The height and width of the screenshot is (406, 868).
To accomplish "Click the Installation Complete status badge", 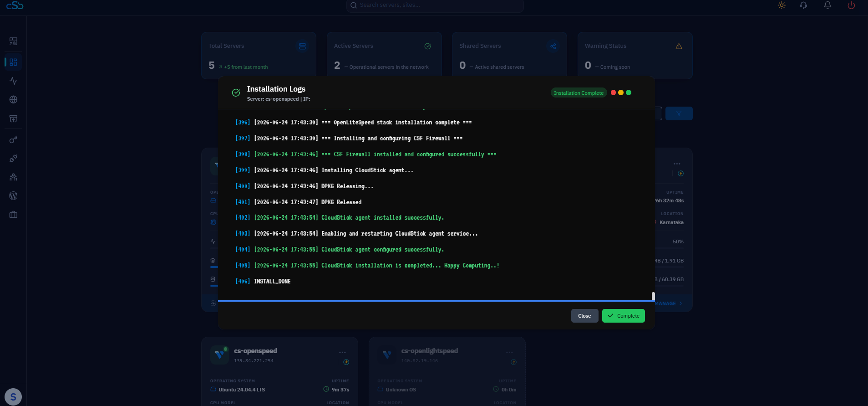I will (579, 93).
